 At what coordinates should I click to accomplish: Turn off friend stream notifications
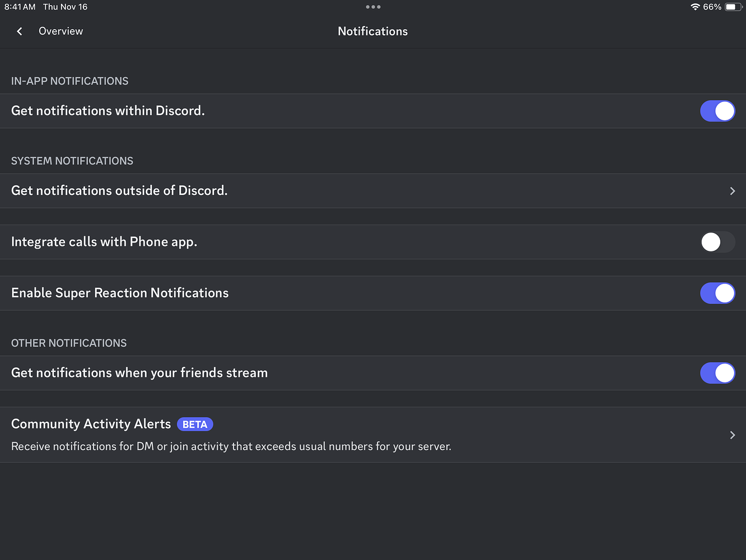pyautogui.click(x=717, y=373)
